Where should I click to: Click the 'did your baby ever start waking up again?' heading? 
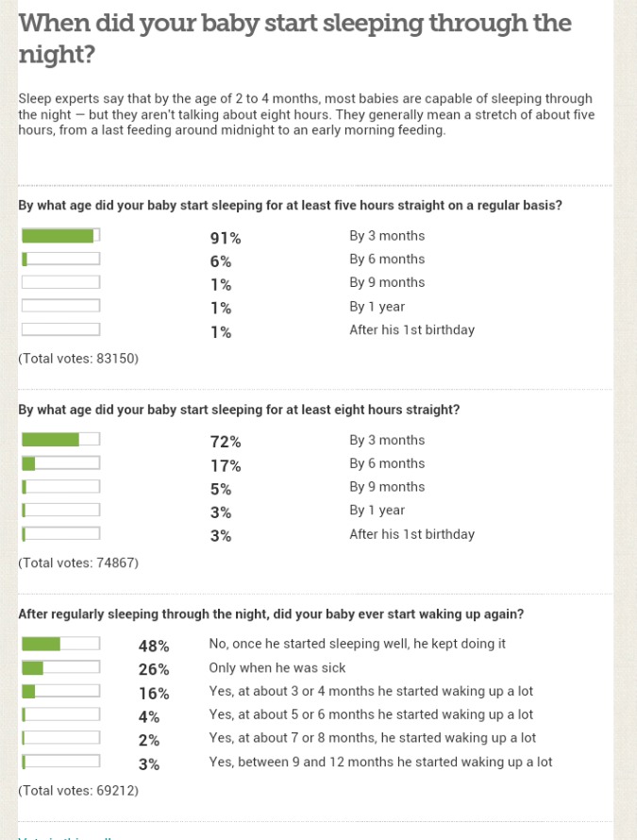pos(271,613)
